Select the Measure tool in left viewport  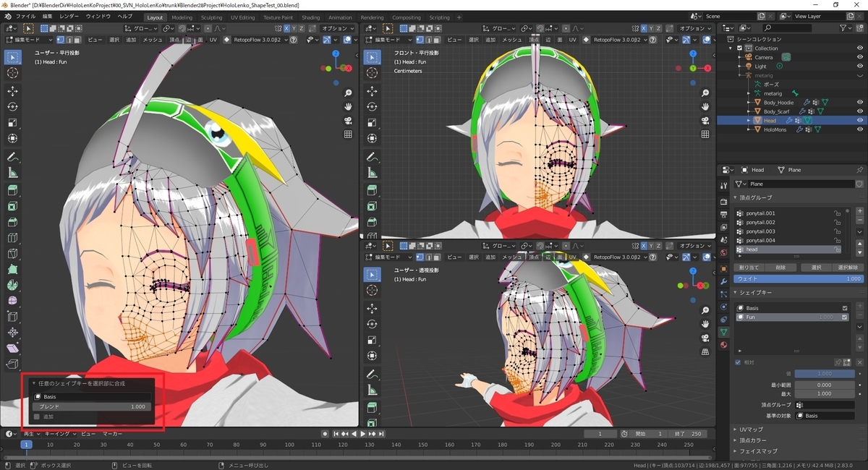point(12,172)
